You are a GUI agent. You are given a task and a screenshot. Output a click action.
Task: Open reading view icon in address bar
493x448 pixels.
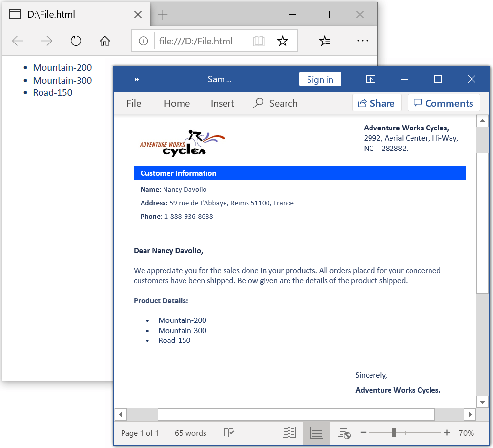(x=259, y=41)
